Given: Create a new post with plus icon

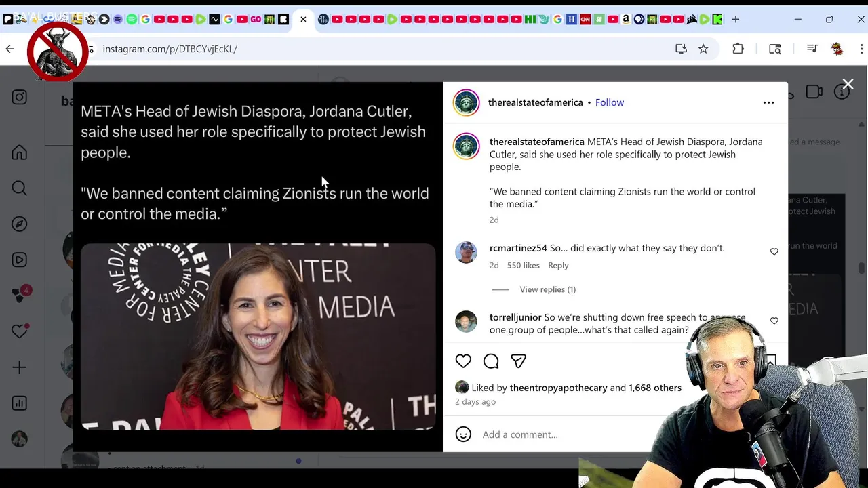Looking at the screenshot, I should (19, 367).
